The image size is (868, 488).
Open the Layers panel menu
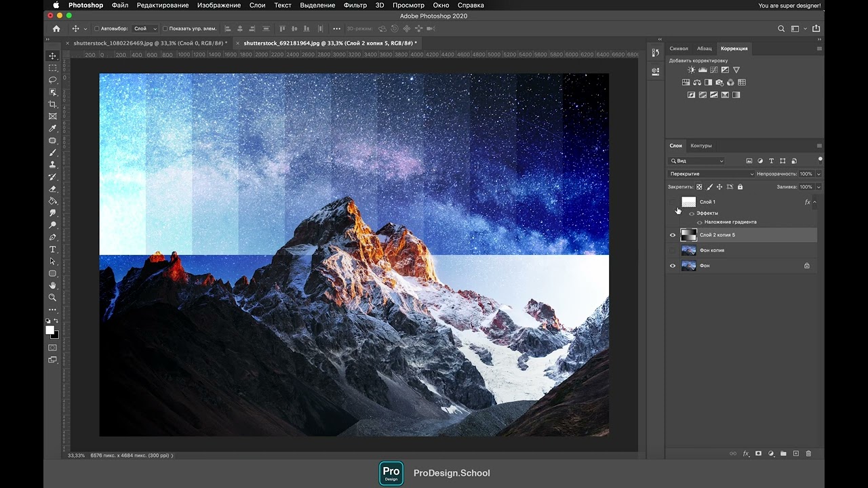click(819, 146)
